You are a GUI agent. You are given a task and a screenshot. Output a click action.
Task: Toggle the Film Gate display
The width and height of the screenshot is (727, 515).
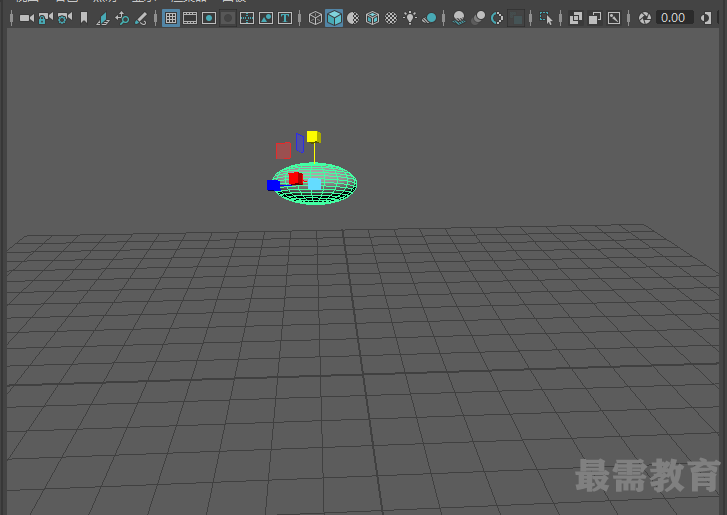[190, 18]
